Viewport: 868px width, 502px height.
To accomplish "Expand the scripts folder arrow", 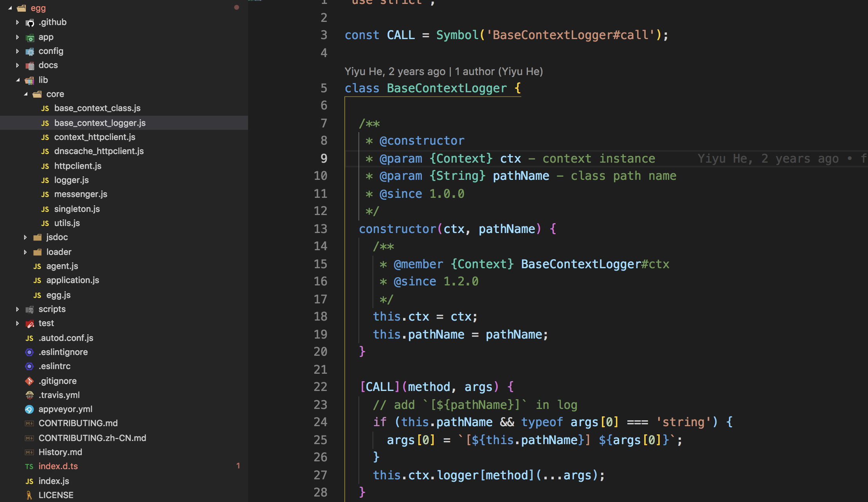I will (18, 309).
